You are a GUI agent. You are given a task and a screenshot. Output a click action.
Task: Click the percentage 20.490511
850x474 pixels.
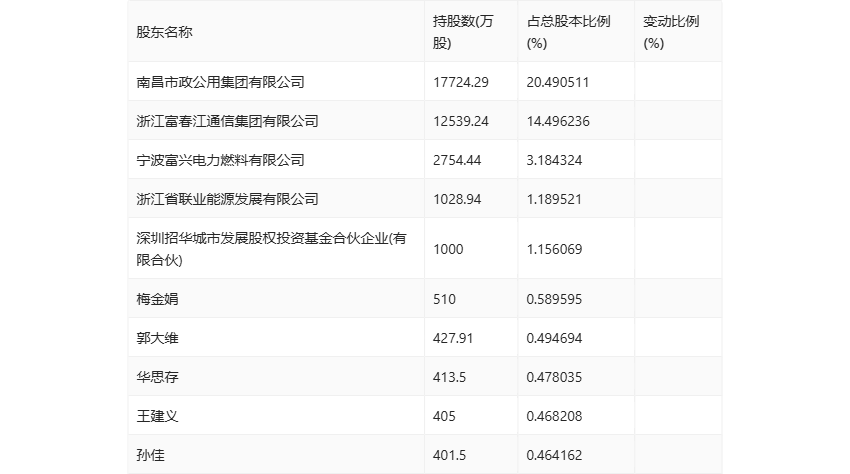(x=558, y=82)
